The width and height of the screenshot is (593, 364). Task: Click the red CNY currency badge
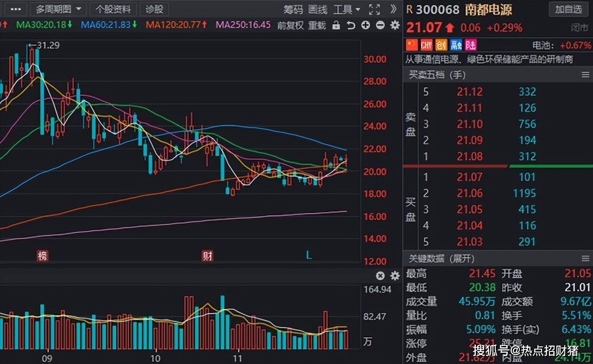pyautogui.click(x=426, y=45)
